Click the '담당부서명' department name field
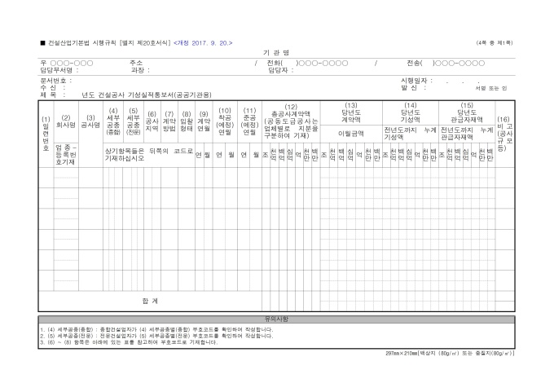Viewport: 554px width, 392px height. 61,69
